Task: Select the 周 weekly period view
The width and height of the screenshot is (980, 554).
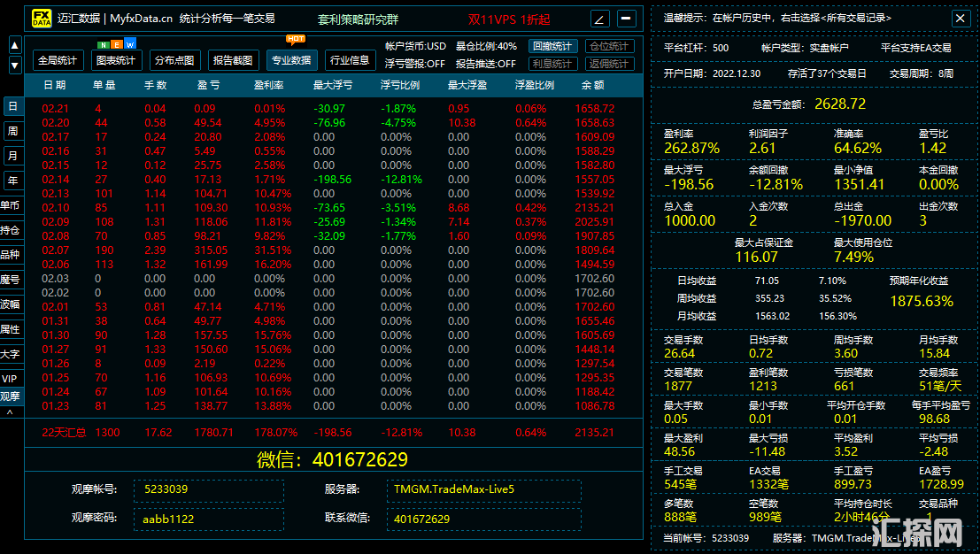Action: tap(12, 131)
